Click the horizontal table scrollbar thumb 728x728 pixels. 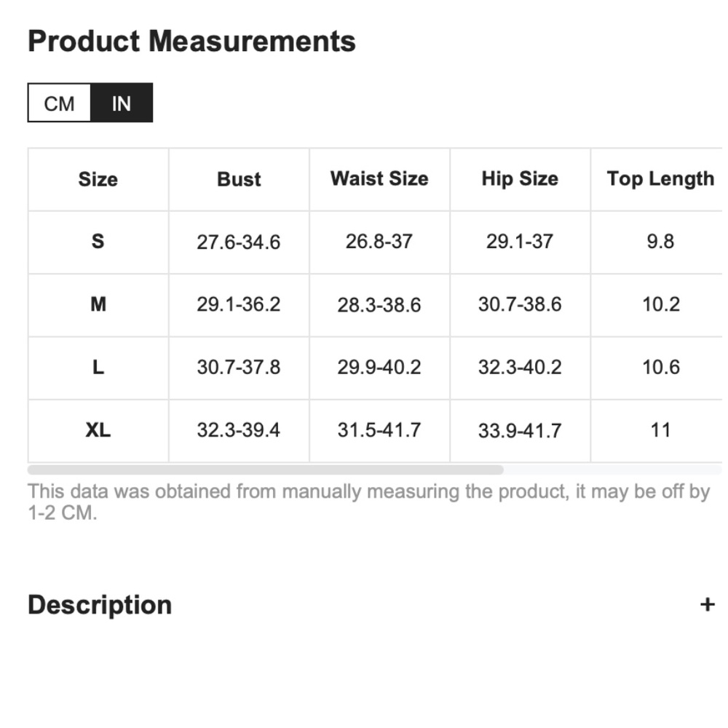coord(266,470)
